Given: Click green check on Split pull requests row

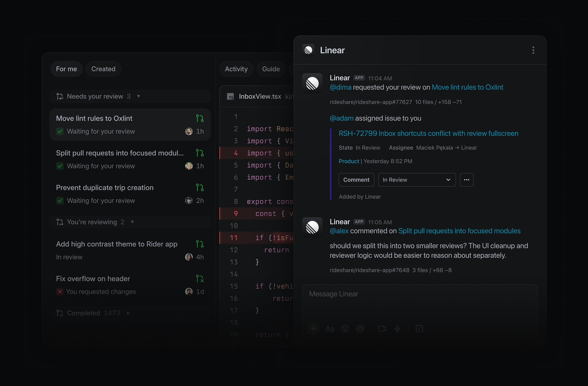Looking at the screenshot, I should tap(60, 166).
